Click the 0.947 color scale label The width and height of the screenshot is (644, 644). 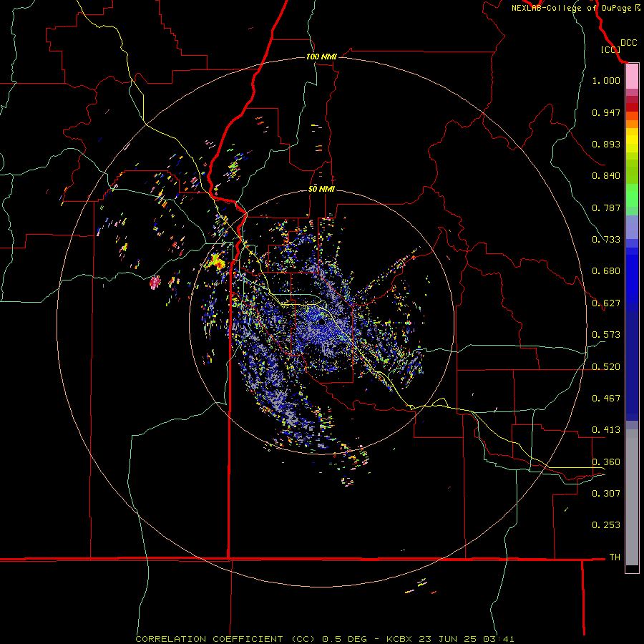coord(606,112)
